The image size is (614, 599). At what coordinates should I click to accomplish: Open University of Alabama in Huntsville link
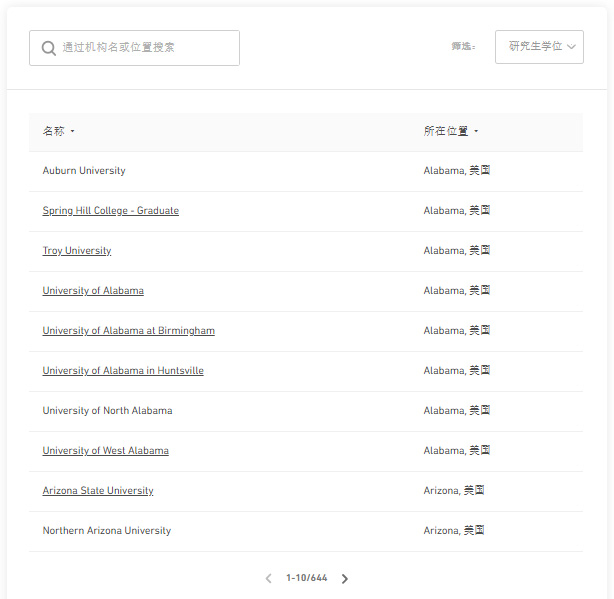point(123,370)
